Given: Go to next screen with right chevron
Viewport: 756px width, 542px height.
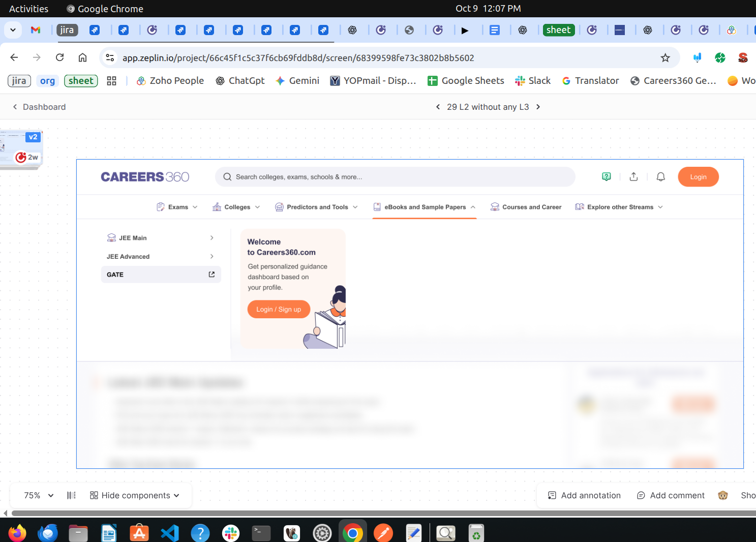Looking at the screenshot, I should pos(538,107).
